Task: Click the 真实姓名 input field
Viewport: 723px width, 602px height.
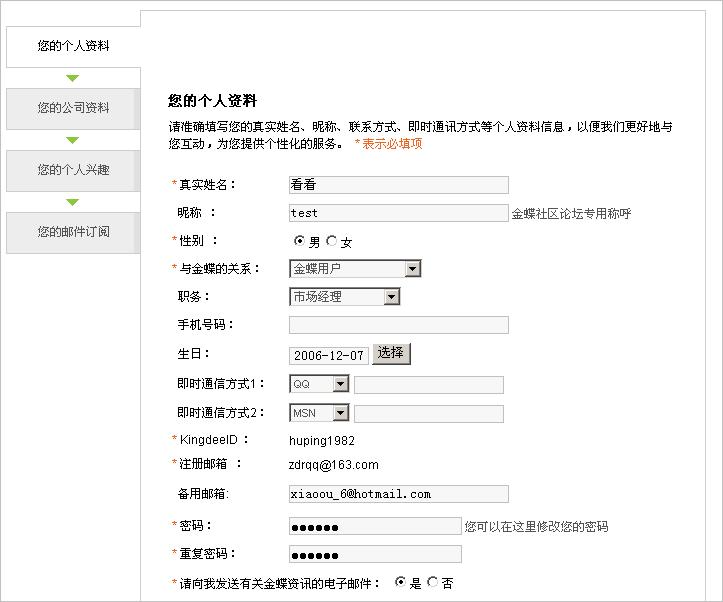Action: [x=398, y=185]
